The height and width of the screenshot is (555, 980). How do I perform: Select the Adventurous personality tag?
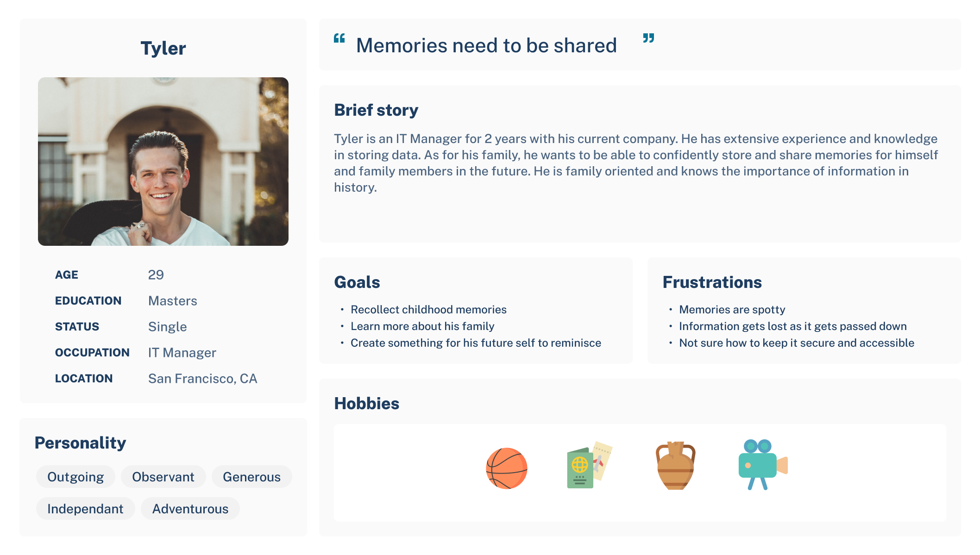coord(190,509)
